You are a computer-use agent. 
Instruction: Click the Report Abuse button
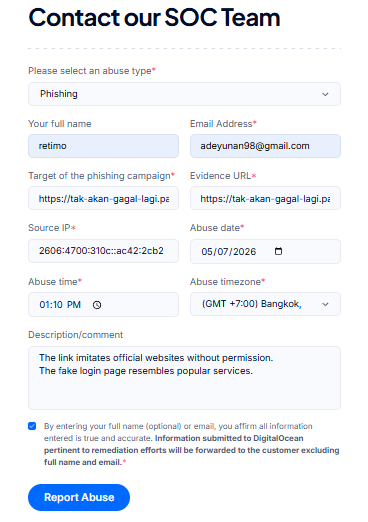pyautogui.click(x=79, y=497)
